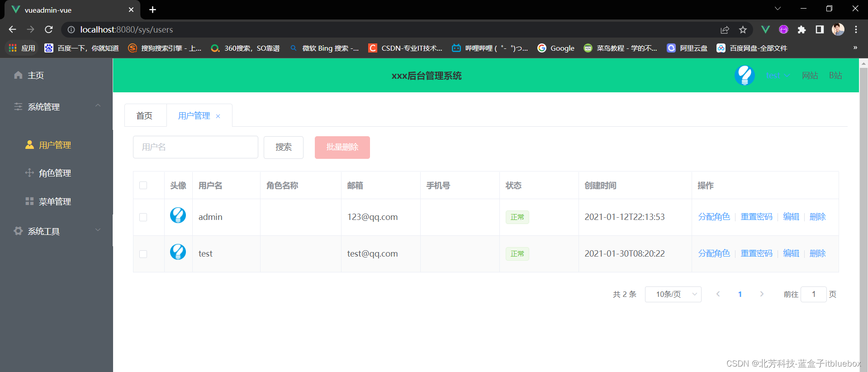Open the CSDN bookmark

click(405, 48)
